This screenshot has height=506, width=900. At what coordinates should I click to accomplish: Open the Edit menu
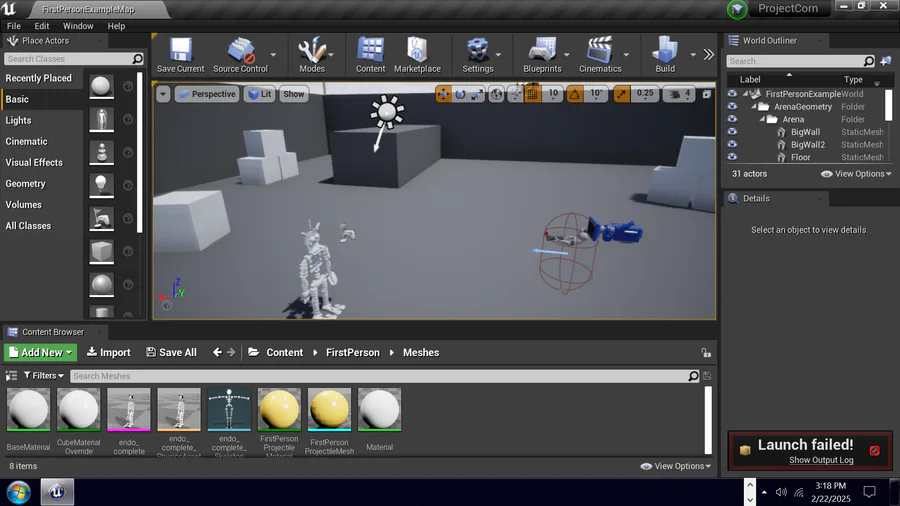click(41, 26)
